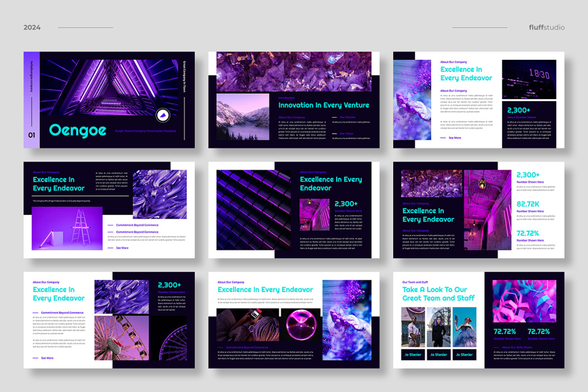588x392 pixels.
Task: Select the Oengoe title text
Action: pos(71,130)
